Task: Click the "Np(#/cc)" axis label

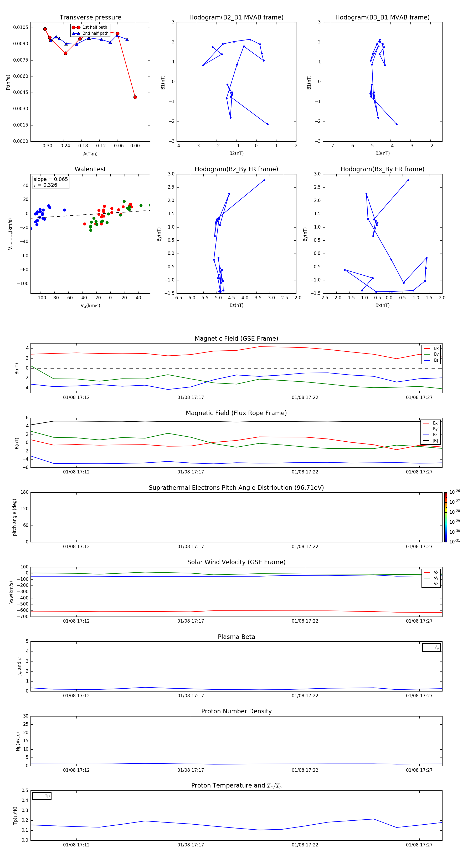Action: [18, 741]
